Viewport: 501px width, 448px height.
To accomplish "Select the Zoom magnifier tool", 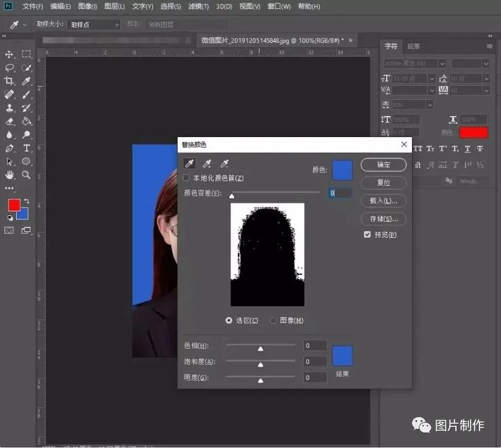I will coord(27,175).
